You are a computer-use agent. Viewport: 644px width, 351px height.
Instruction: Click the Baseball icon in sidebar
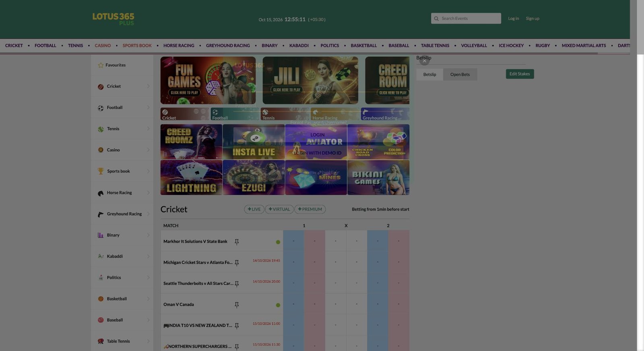coord(101,320)
